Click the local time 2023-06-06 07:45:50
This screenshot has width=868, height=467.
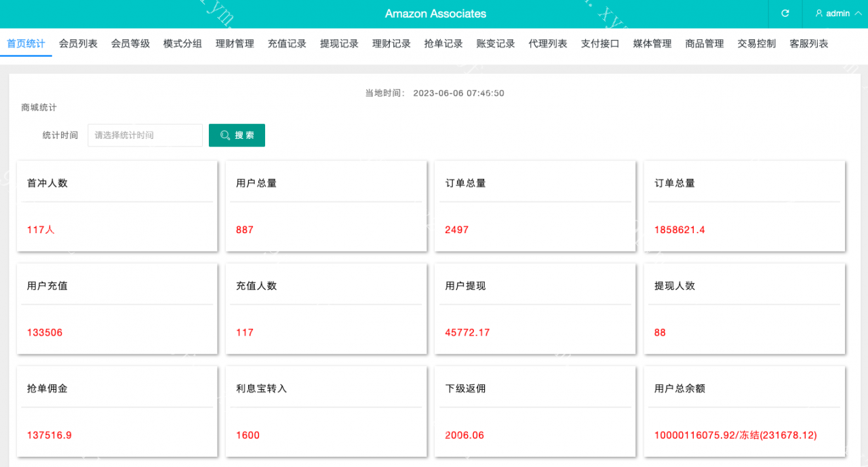458,93
